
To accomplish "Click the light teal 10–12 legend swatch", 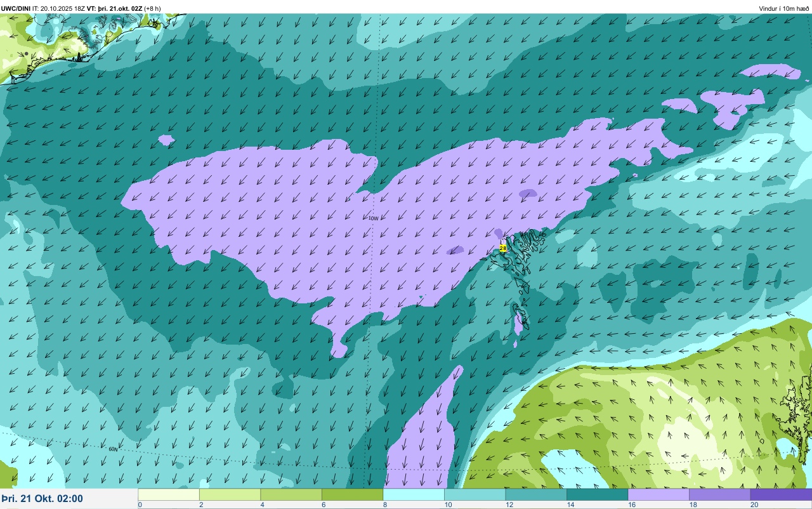I will 475,494.
